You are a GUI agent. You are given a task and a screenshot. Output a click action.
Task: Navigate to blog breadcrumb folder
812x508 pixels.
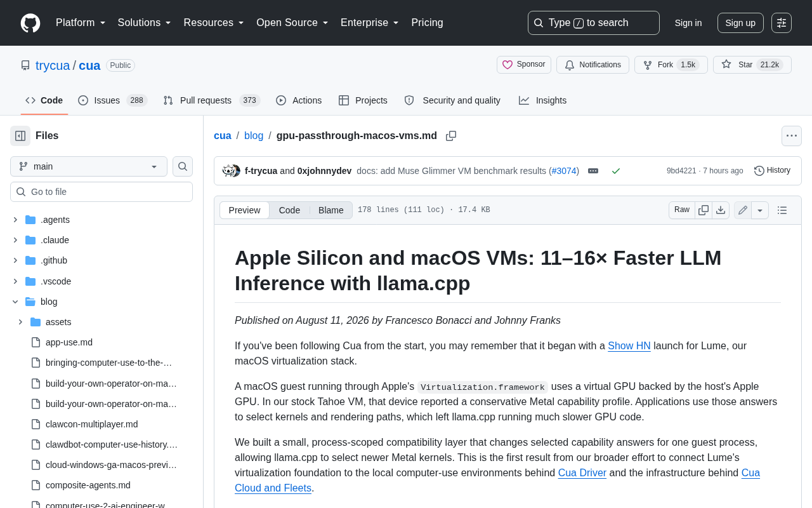coord(254,136)
